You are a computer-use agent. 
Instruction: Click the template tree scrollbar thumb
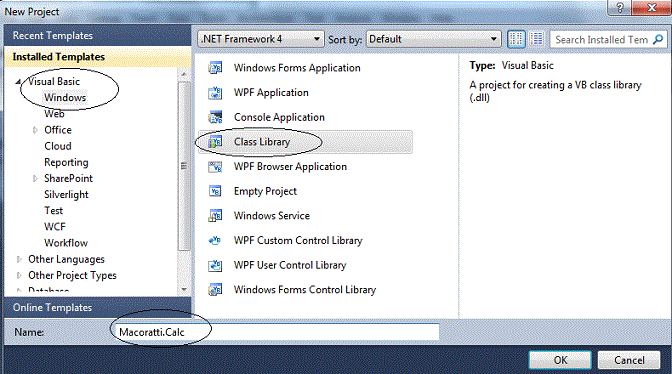pyautogui.click(x=184, y=166)
